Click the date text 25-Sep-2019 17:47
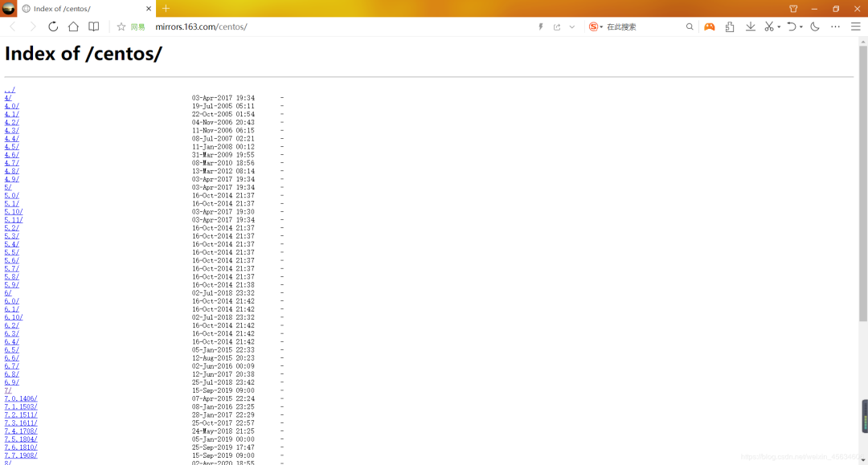868x465 pixels. pos(223,447)
